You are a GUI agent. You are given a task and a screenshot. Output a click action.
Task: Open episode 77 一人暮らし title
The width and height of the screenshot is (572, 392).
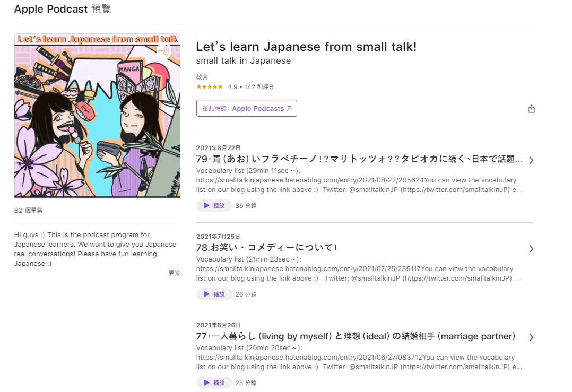(x=356, y=336)
